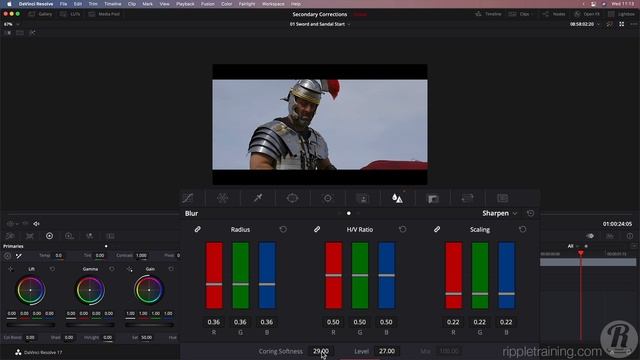
Task: Reset the Gain color wheel
Action: point(171,269)
